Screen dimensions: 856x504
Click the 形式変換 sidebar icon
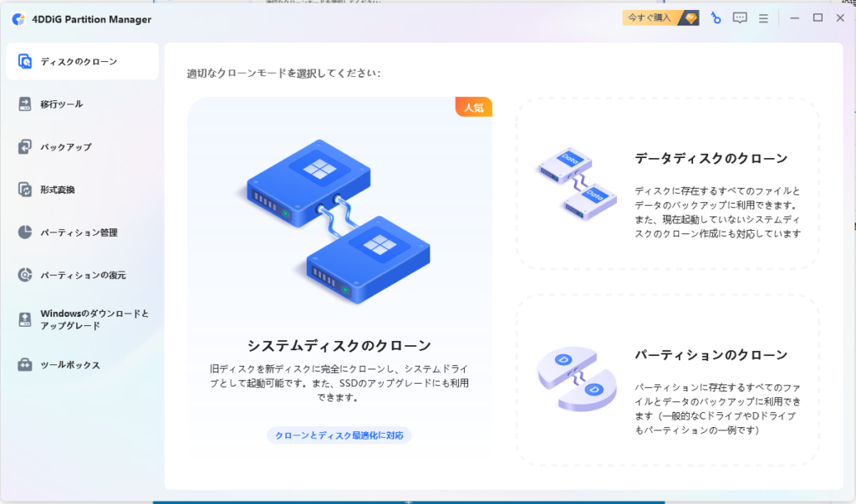(x=25, y=190)
